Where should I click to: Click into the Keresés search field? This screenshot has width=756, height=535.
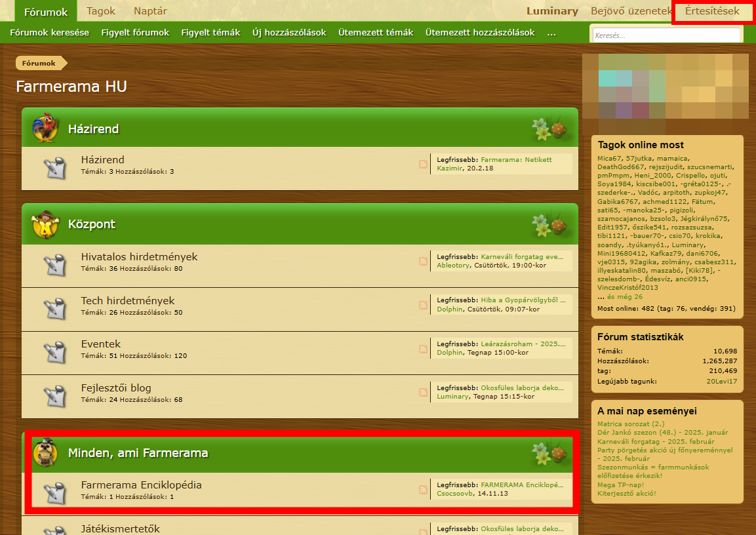click(666, 35)
